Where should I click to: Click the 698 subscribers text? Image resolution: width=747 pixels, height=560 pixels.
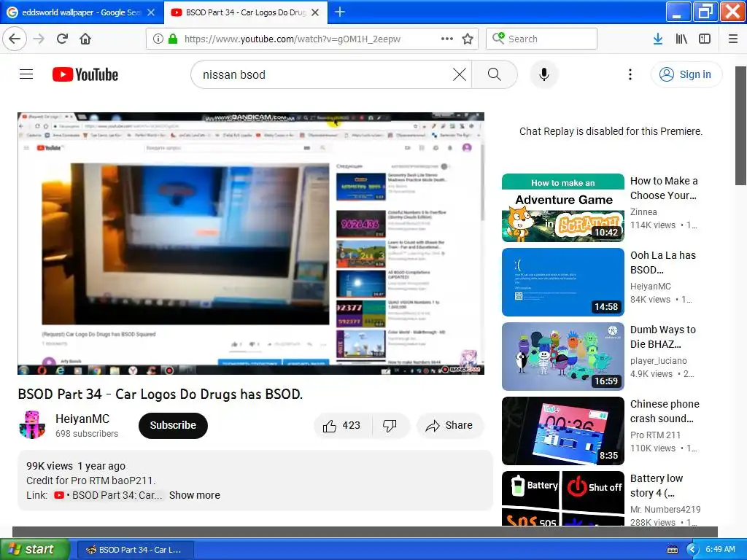pyautogui.click(x=87, y=434)
